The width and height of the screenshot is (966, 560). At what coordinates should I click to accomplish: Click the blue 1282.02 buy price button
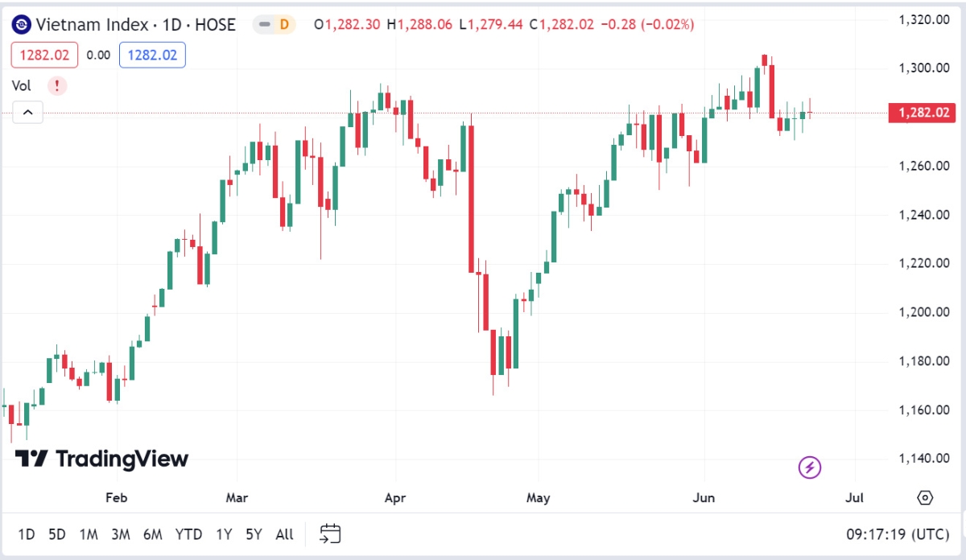point(152,55)
